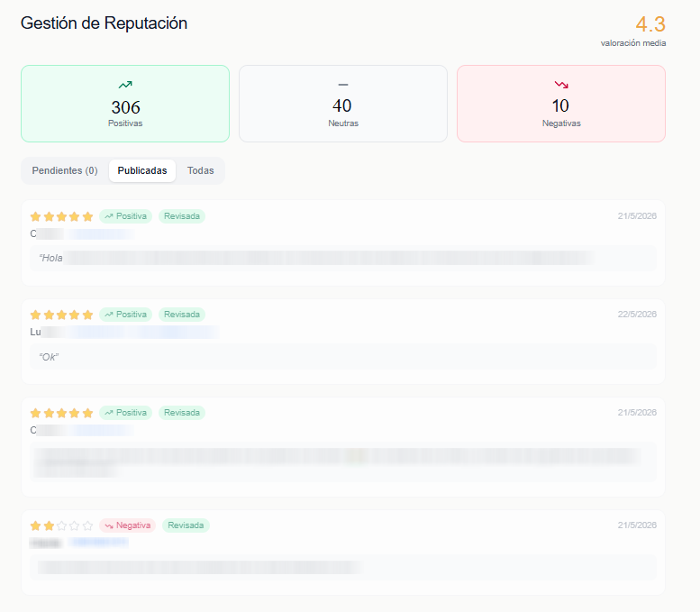The width and height of the screenshot is (700, 612).
Task: Click the 'valoración media' label
Action: 633,43
